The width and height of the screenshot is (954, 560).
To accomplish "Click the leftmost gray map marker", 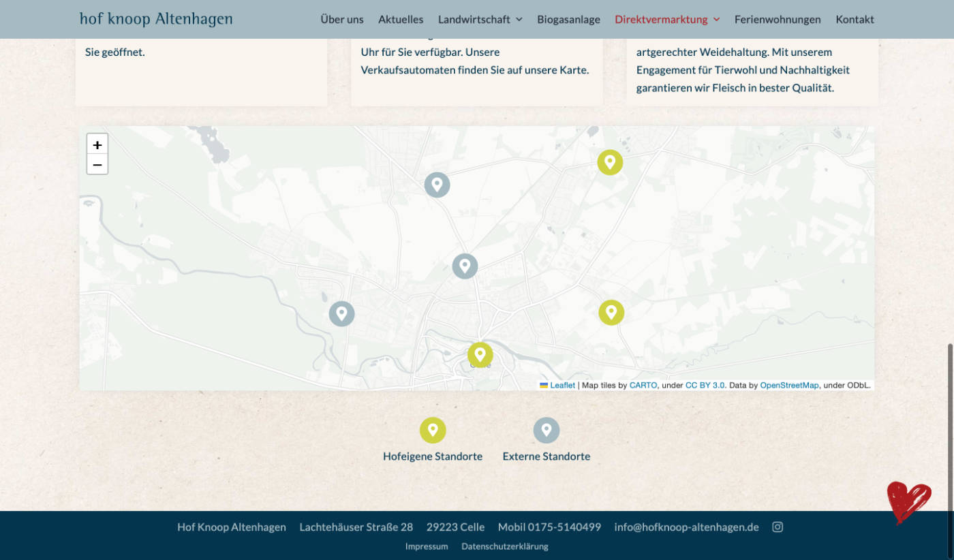I will click(x=341, y=314).
